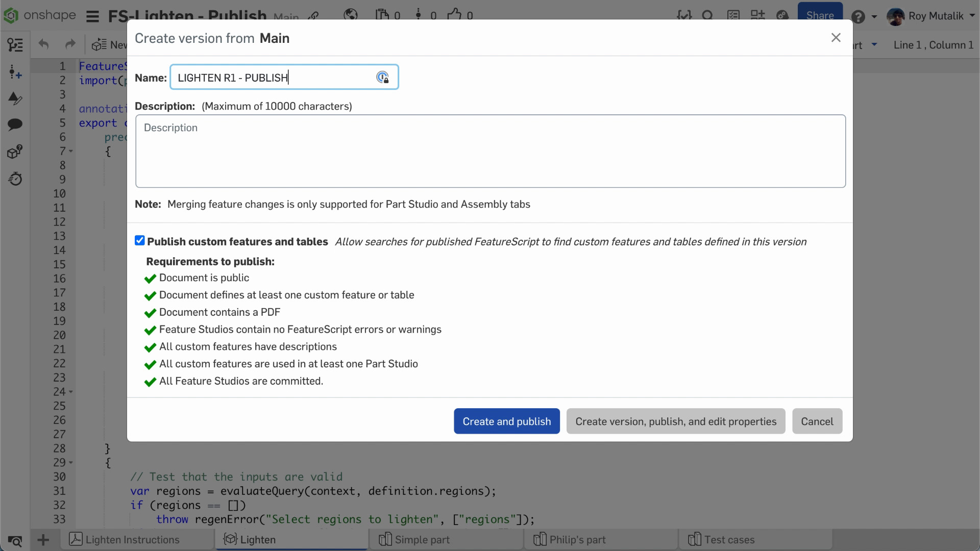This screenshot has width=980, height=551.
Task: Collapse code fold arrow at line 24
Action: click(71, 392)
